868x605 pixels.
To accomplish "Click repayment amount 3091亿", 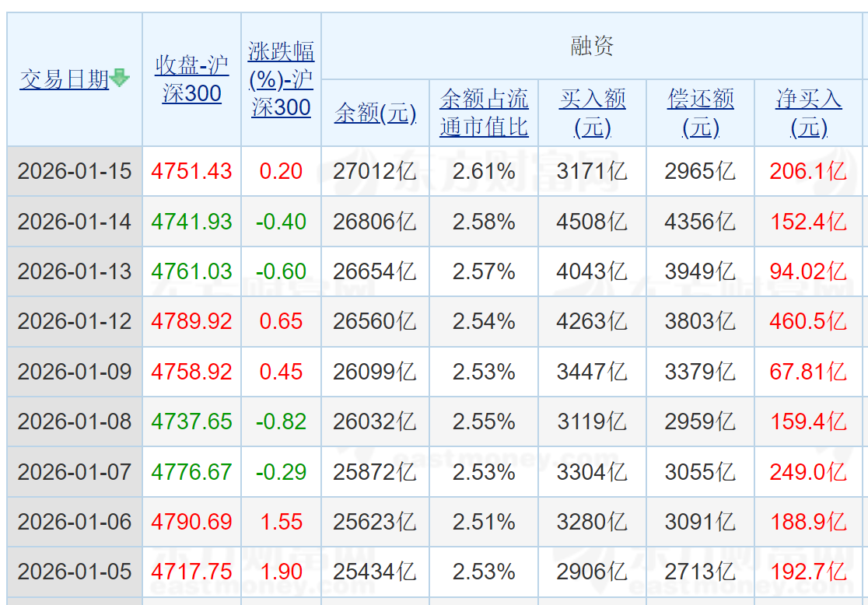I will pos(700,522).
